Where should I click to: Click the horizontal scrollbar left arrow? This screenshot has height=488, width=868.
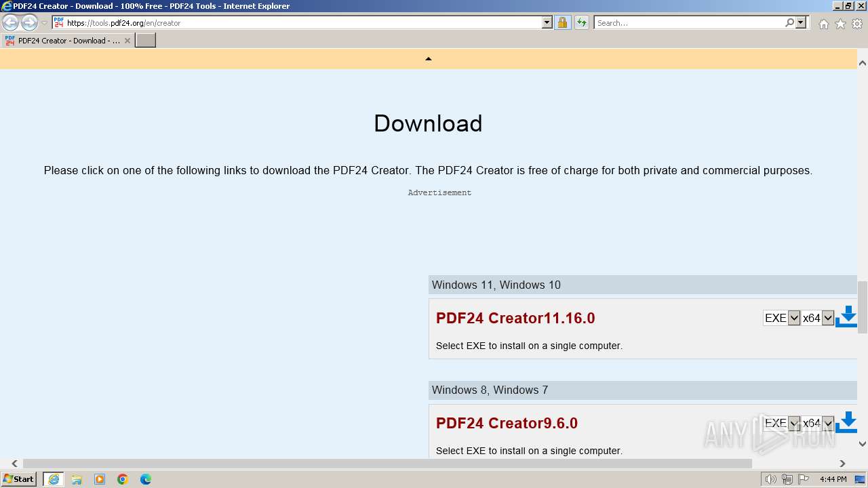pos(14,464)
